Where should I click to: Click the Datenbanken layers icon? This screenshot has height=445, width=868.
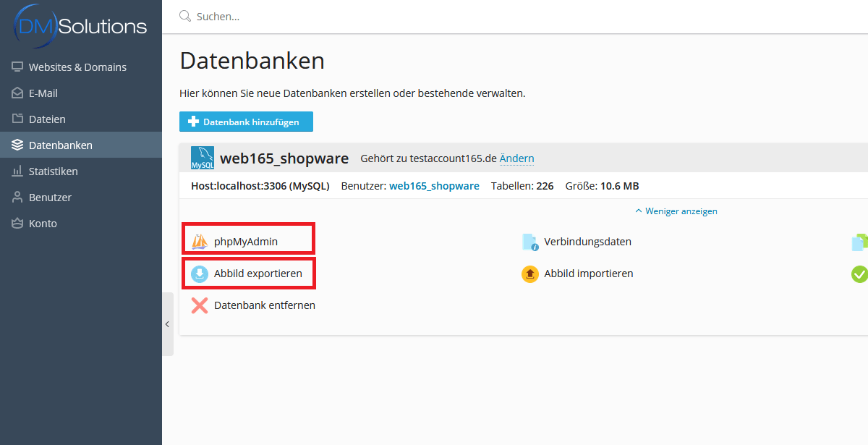pos(17,145)
